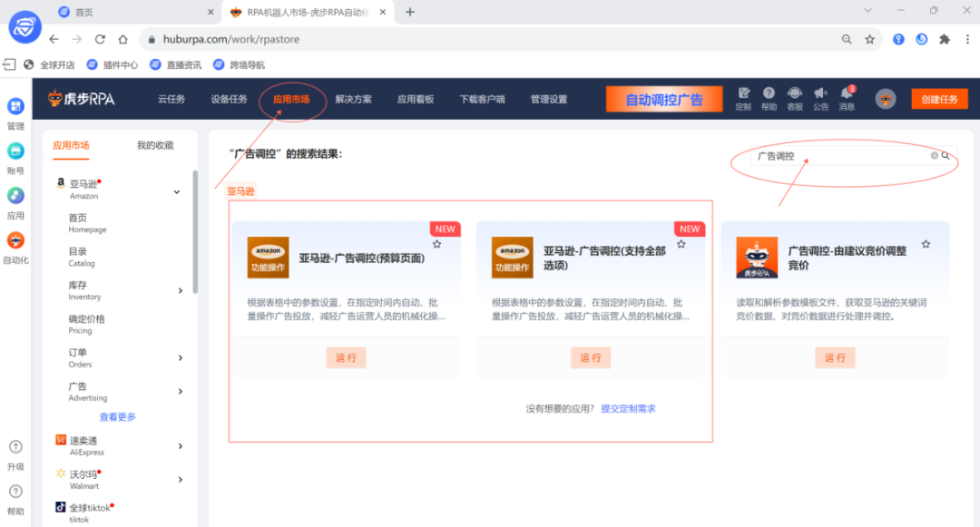
Task: Open browser home page
Action: click(123, 39)
